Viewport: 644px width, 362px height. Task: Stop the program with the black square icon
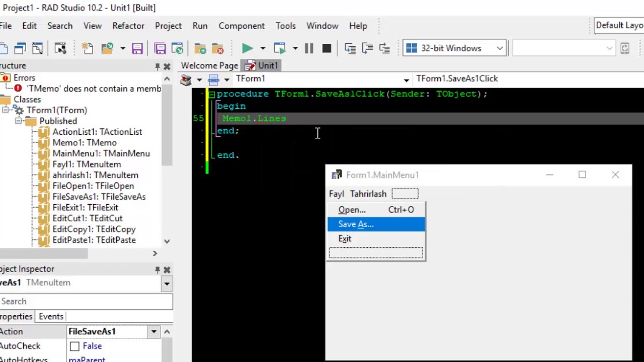coord(327,48)
